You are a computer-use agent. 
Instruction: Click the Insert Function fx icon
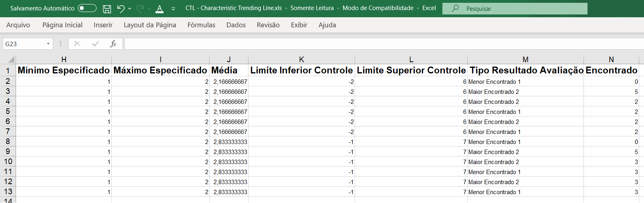[x=113, y=44]
